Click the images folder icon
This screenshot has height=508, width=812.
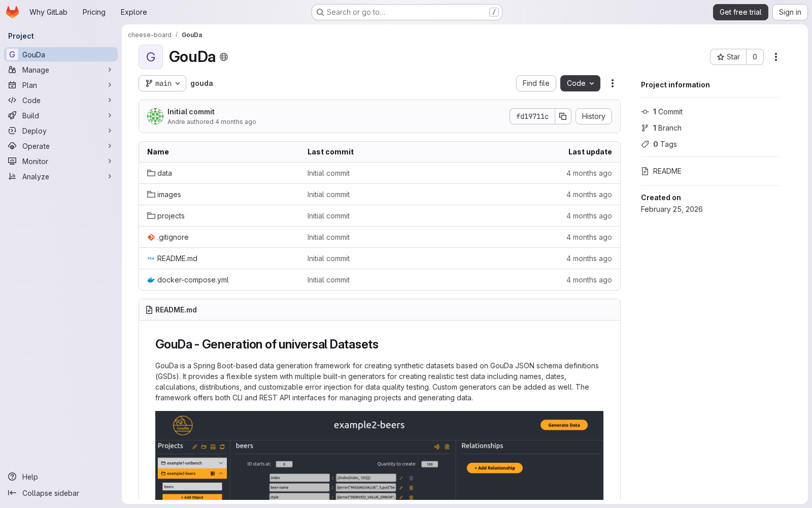tap(151, 195)
